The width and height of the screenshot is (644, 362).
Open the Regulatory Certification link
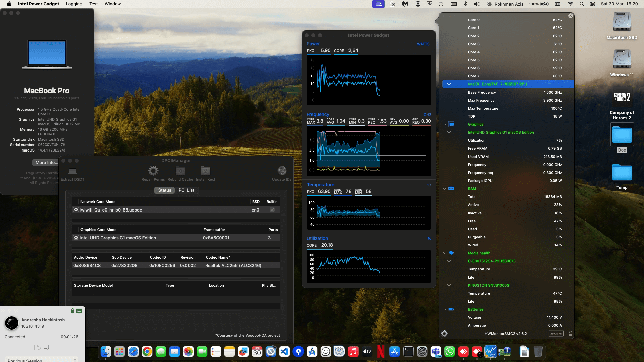[x=42, y=173]
